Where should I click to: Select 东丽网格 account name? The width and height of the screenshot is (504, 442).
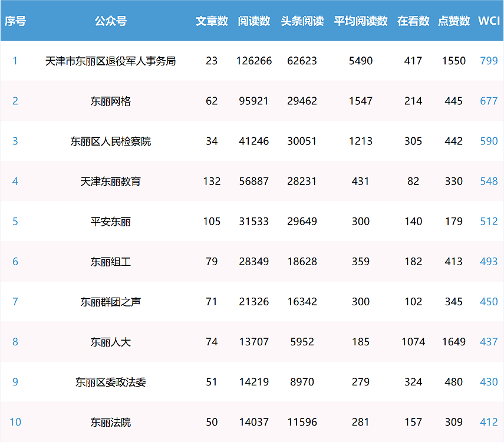pos(111,101)
